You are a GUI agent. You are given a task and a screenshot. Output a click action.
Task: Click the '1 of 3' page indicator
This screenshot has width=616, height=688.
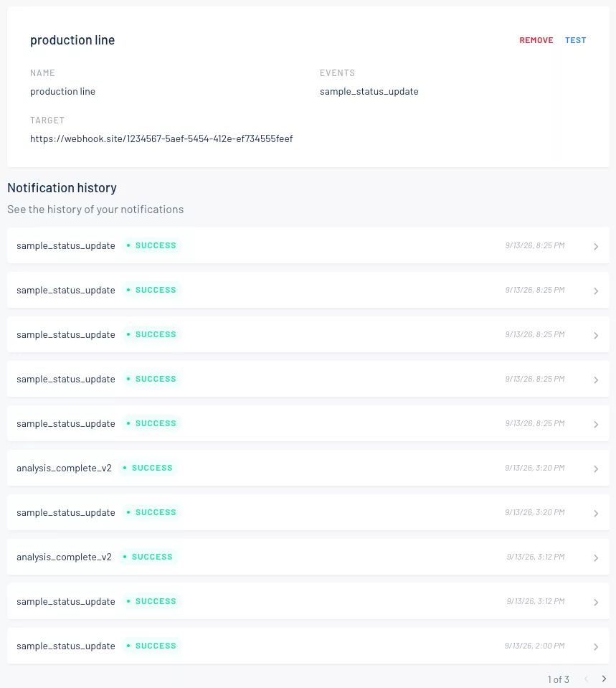click(x=558, y=679)
